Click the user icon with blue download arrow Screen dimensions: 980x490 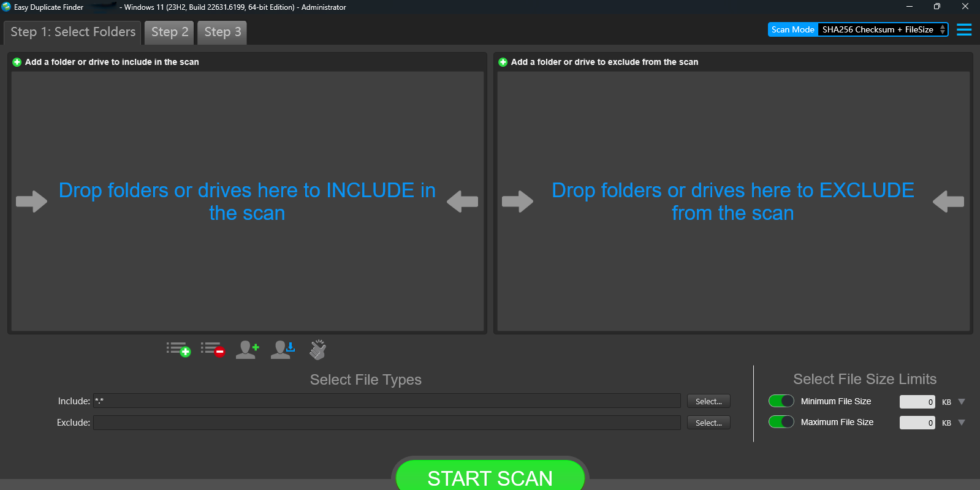click(x=283, y=350)
